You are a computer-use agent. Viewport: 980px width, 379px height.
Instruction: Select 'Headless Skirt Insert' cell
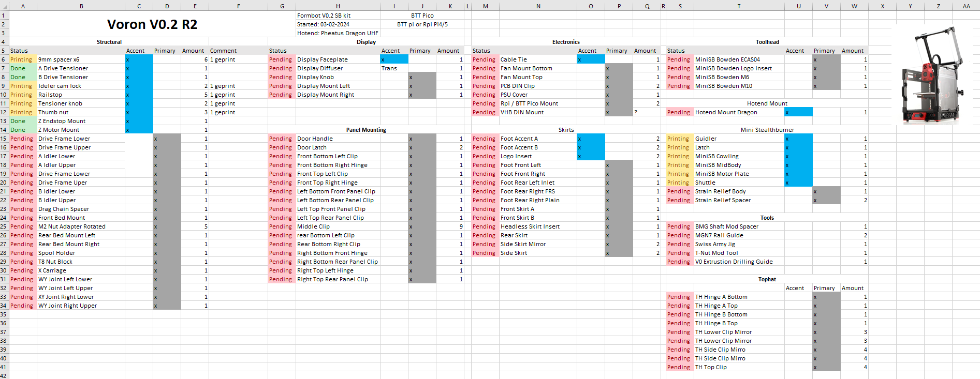(538, 226)
